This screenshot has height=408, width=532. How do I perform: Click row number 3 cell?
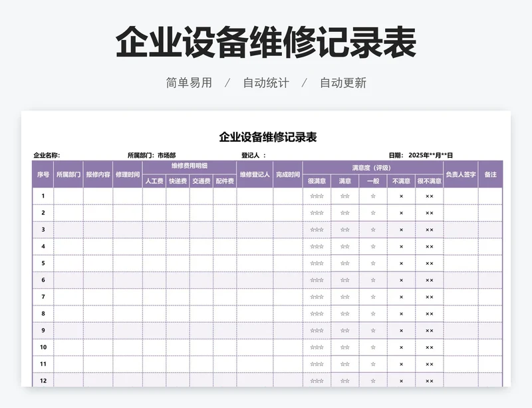[x=43, y=230]
